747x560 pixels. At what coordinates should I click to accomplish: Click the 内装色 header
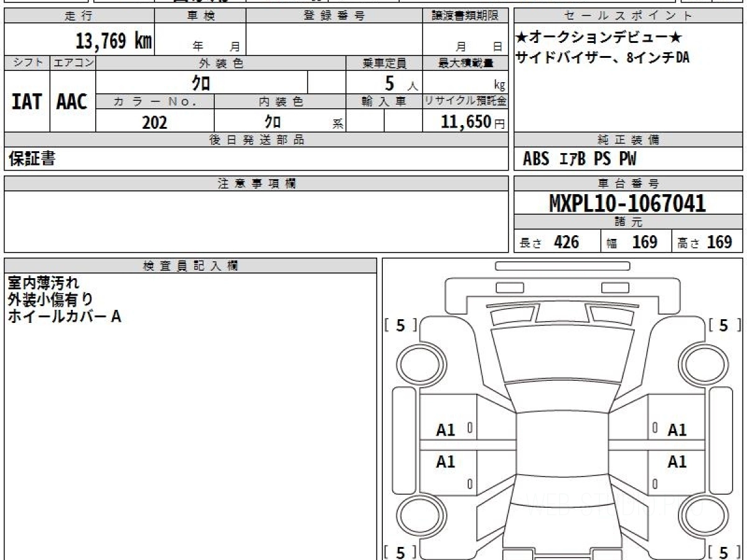click(x=280, y=101)
